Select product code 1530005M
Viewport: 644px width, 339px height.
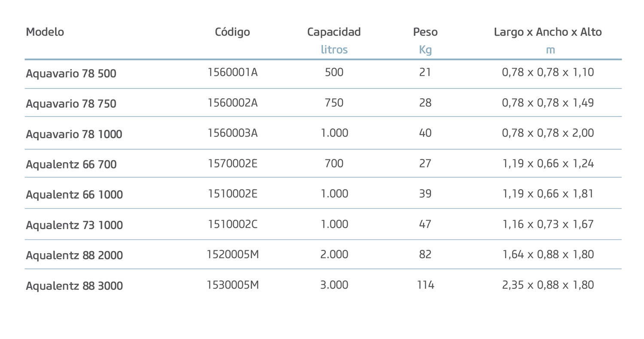click(x=233, y=285)
